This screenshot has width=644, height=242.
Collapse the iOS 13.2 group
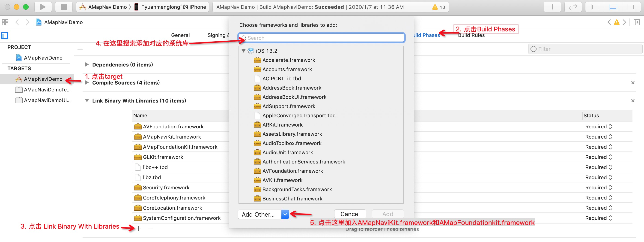pyautogui.click(x=243, y=51)
